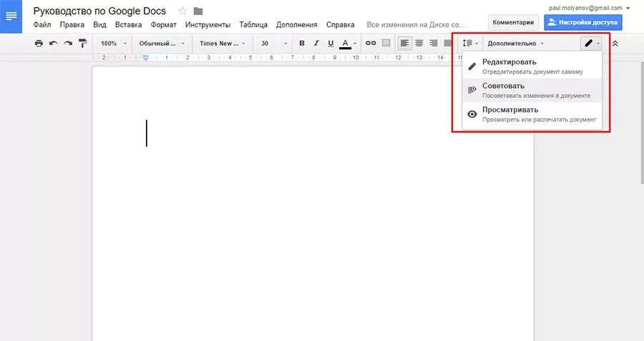Viewport: 644px width, 341px height.
Task: Open the Таблица menu
Action: coord(253,24)
